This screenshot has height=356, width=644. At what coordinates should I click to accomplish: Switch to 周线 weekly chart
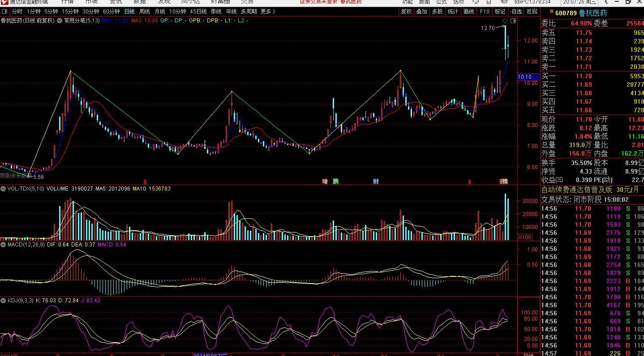coord(145,12)
